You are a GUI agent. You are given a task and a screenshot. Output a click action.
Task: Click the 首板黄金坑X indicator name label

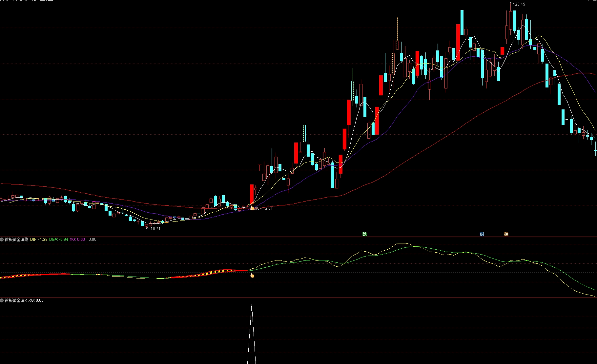pyautogui.click(x=16, y=300)
